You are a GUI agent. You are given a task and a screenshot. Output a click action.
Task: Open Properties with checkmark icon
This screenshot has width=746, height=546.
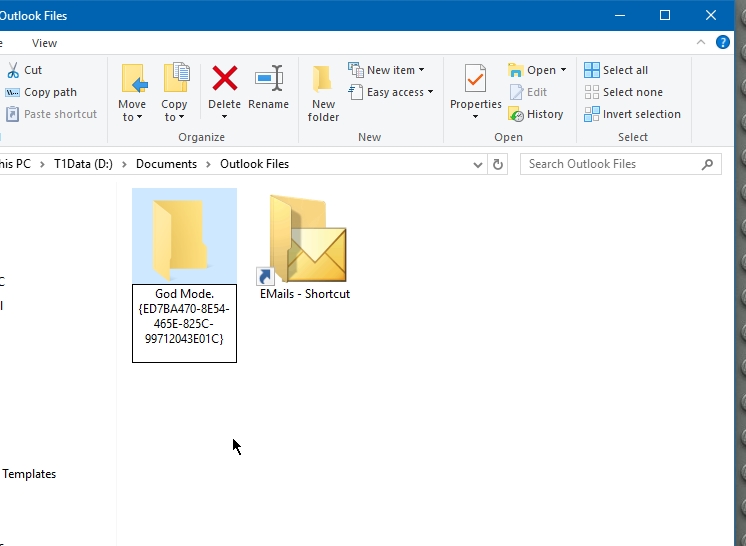click(475, 79)
